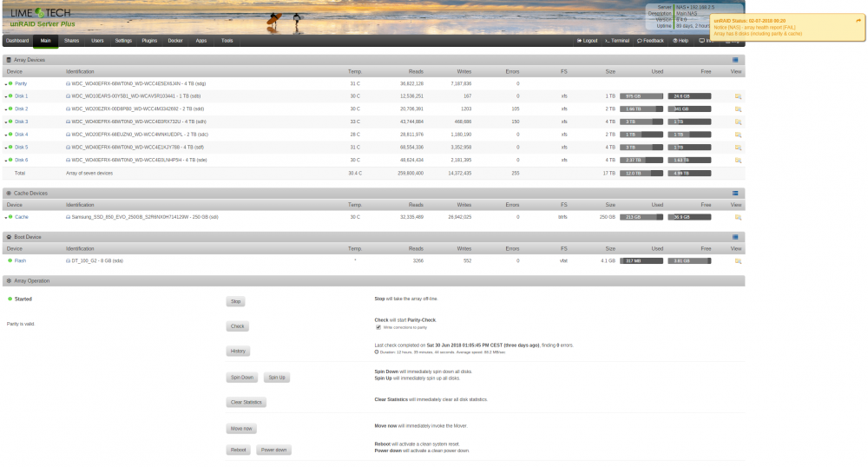Toggle the Array Devices view using its blue icon
868x467 pixels.
pos(735,60)
